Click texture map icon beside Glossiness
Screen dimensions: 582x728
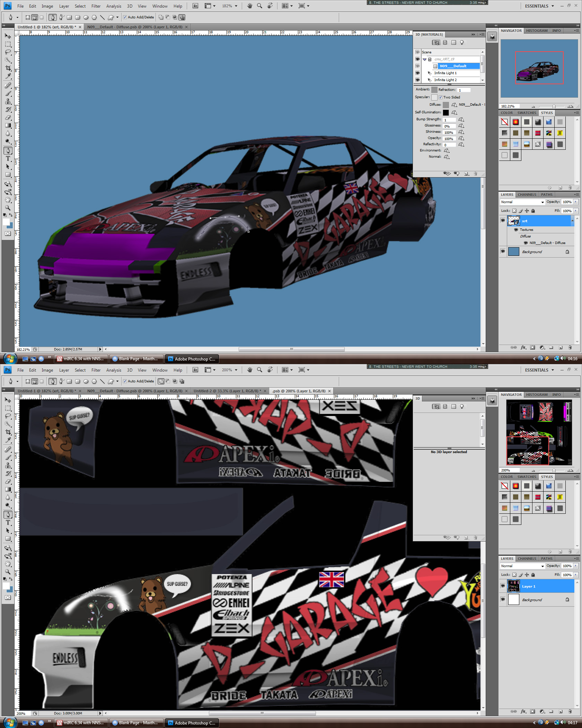click(x=461, y=126)
